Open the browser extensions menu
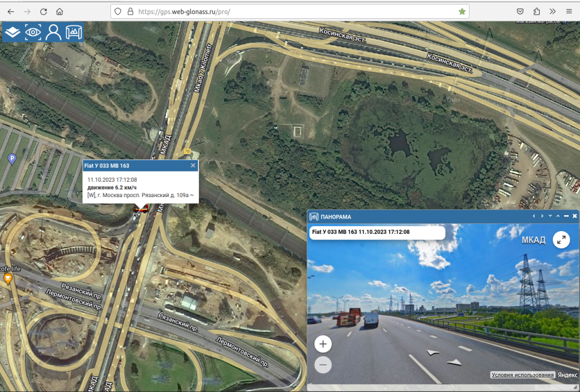Screen dimensions: 580x392 [x=536, y=11]
